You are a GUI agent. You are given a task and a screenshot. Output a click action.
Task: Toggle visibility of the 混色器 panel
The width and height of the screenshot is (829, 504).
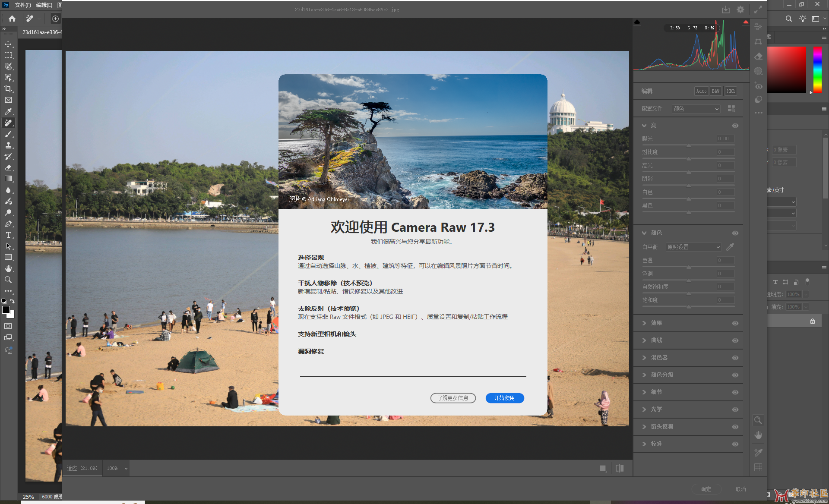pyautogui.click(x=735, y=358)
